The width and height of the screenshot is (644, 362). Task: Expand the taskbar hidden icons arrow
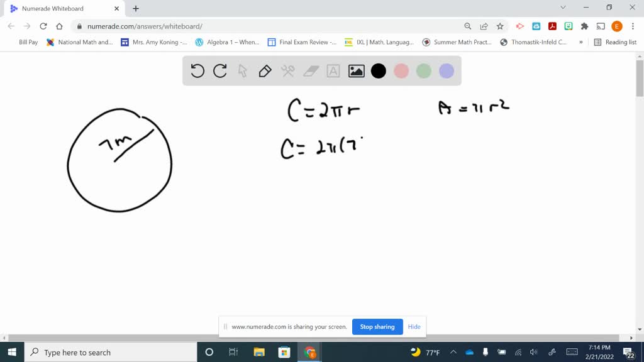[453, 352]
